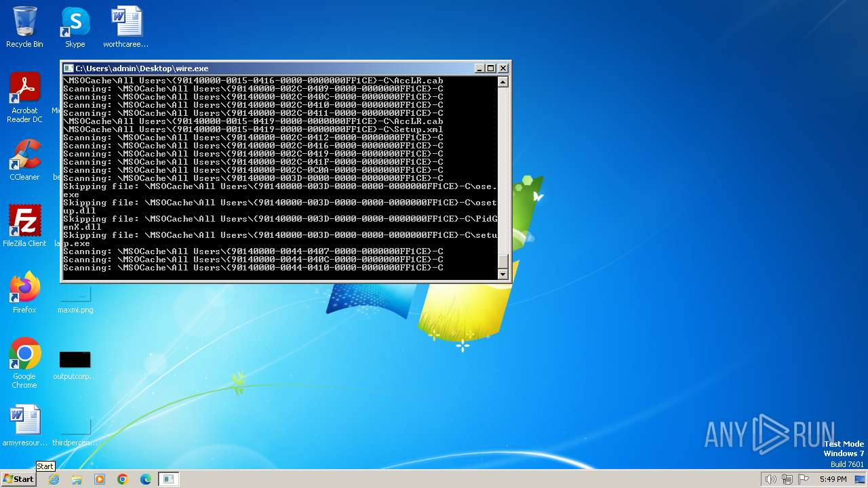Launch CCleaner desktop shortcut
Screen dimensions: 868x488
(24, 160)
